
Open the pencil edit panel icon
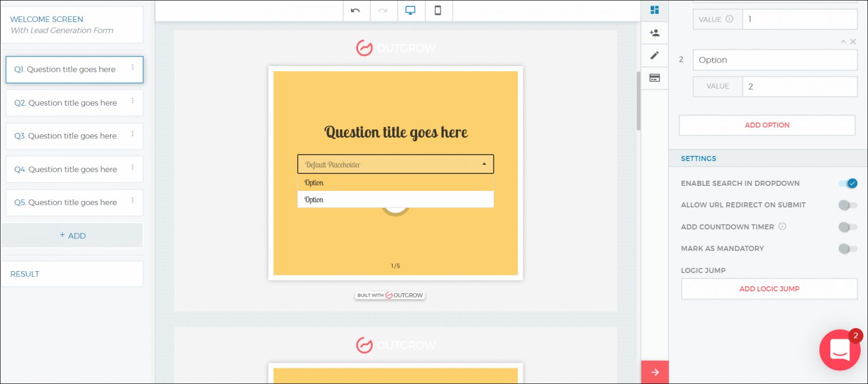click(x=654, y=55)
